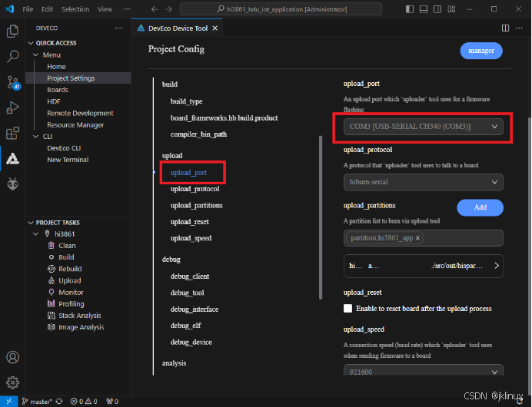Split the editor to the right

pyautogui.click(x=505, y=28)
